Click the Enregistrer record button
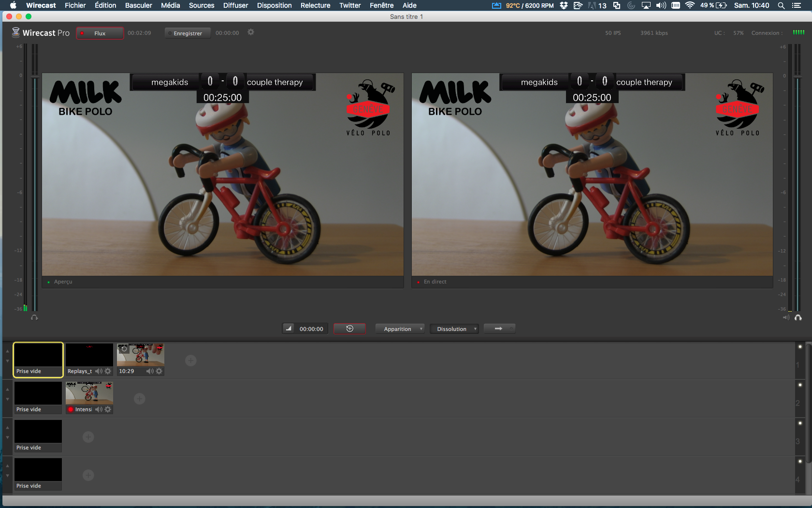Screen dimensions: 812x508 tap(188, 33)
